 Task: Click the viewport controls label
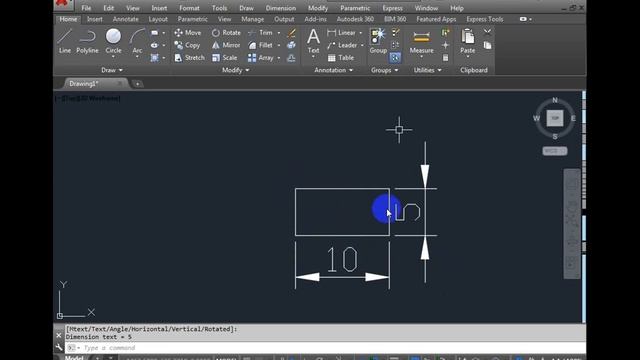87,98
